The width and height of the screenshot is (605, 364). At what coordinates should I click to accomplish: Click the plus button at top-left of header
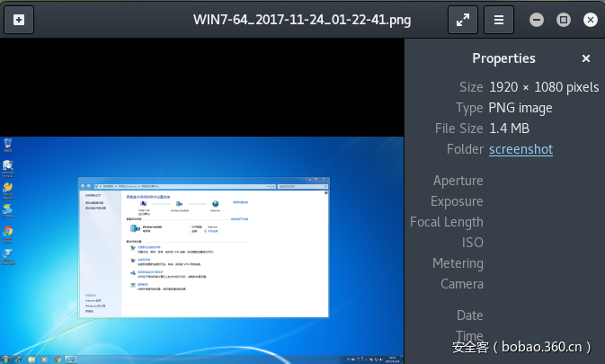19,19
